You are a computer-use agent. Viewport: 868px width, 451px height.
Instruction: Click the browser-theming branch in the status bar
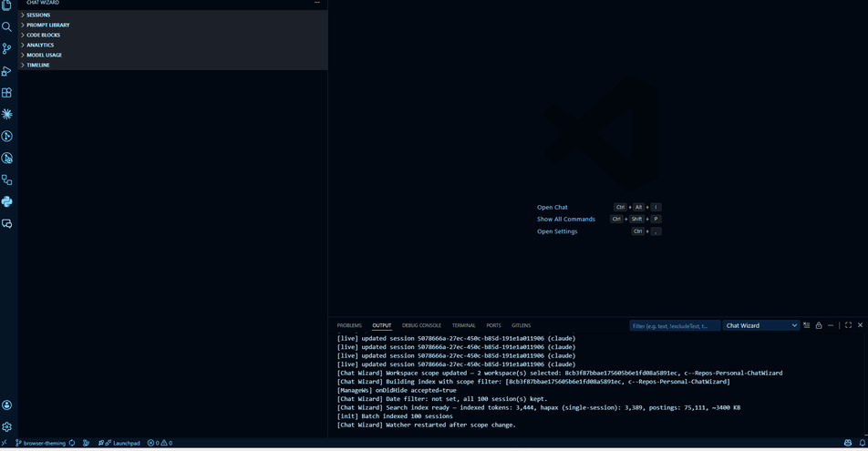(40, 443)
